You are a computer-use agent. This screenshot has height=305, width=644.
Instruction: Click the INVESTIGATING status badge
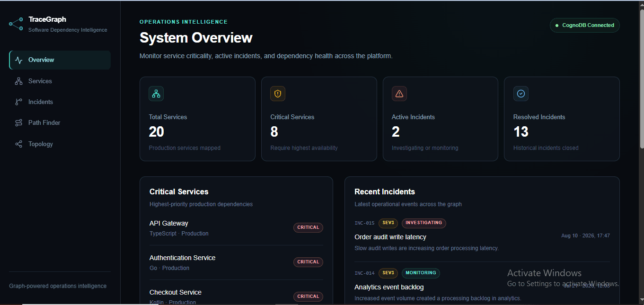coord(424,223)
